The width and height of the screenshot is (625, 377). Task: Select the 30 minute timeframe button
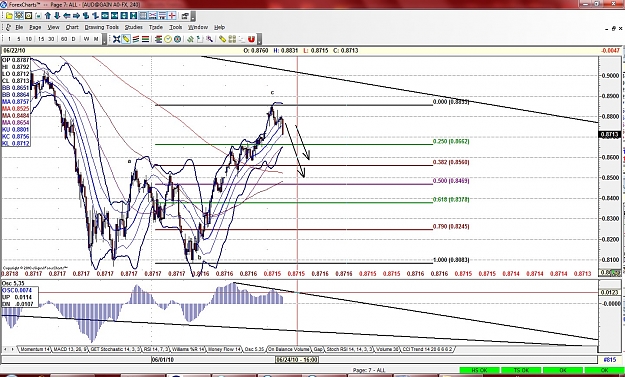(51, 39)
